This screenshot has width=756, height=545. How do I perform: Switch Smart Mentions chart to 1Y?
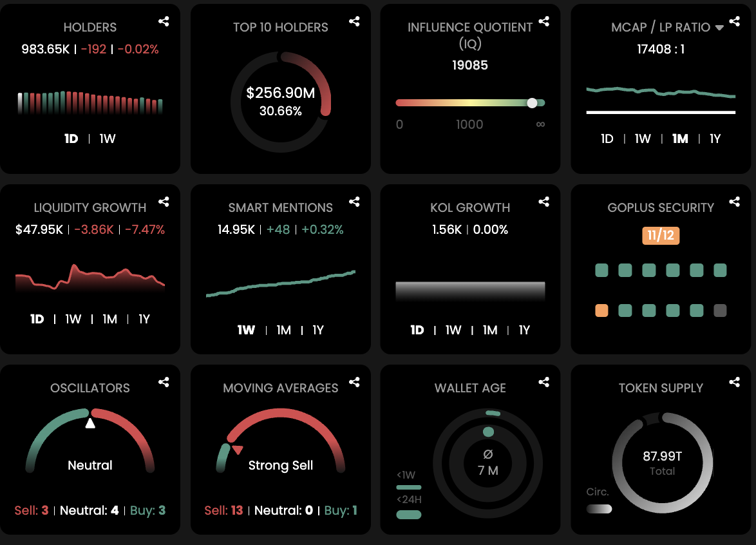[x=318, y=330]
